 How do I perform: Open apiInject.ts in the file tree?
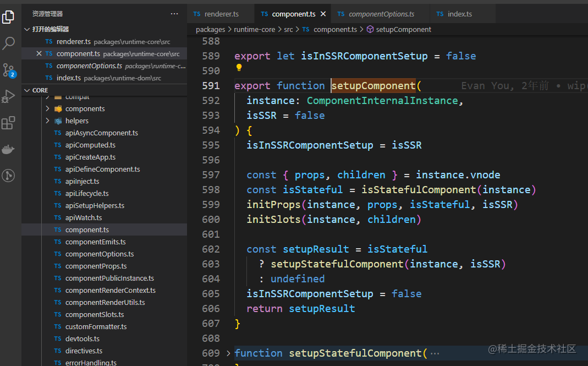[x=105, y=181]
